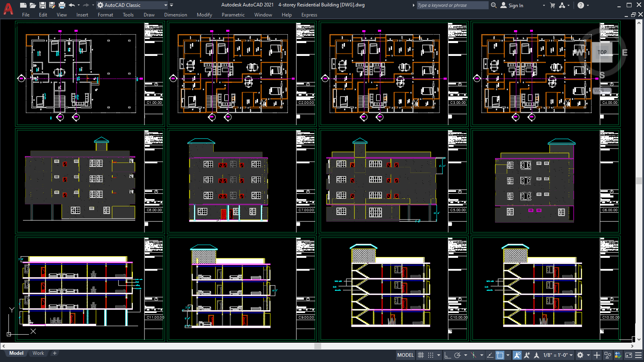Toggle Object Snap in status bar

(500, 355)
